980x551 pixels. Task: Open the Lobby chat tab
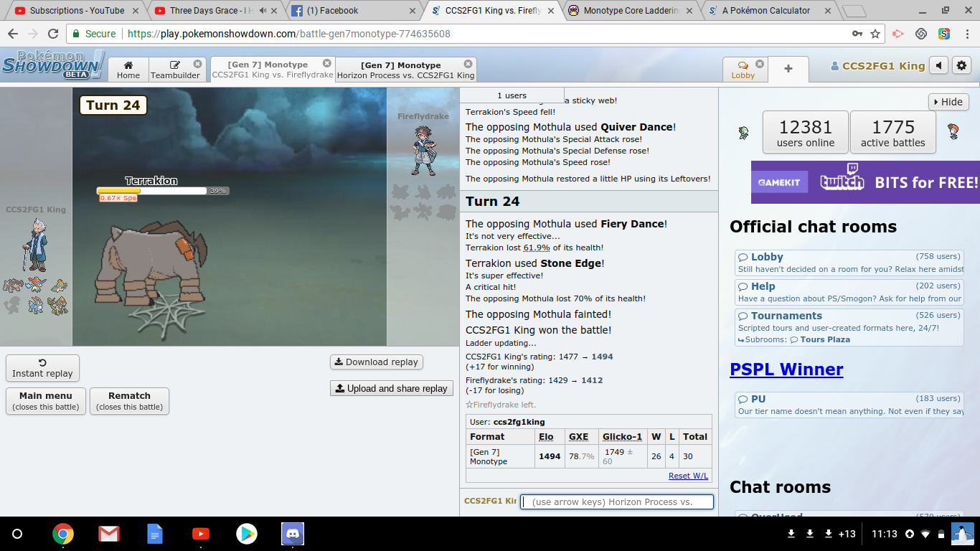pos(743,70)
